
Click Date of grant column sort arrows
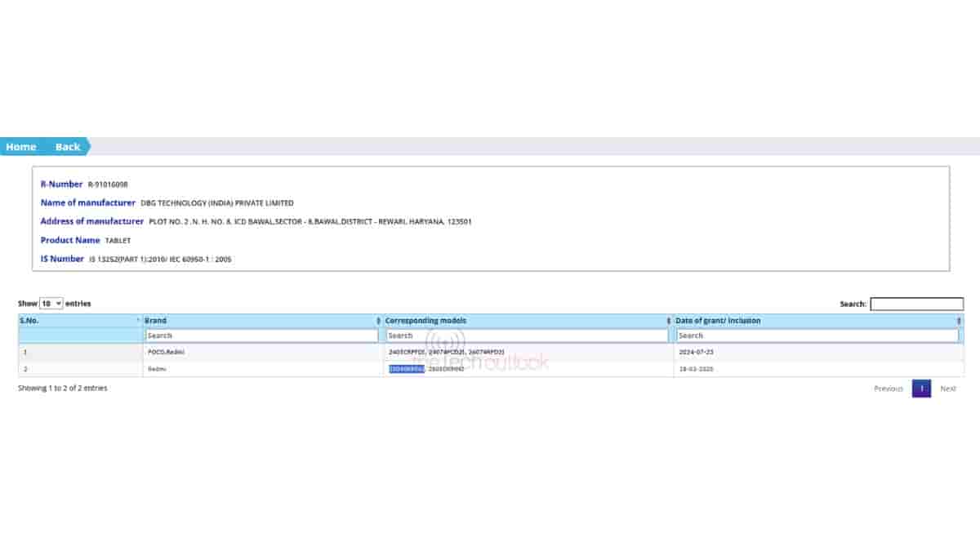959,321
